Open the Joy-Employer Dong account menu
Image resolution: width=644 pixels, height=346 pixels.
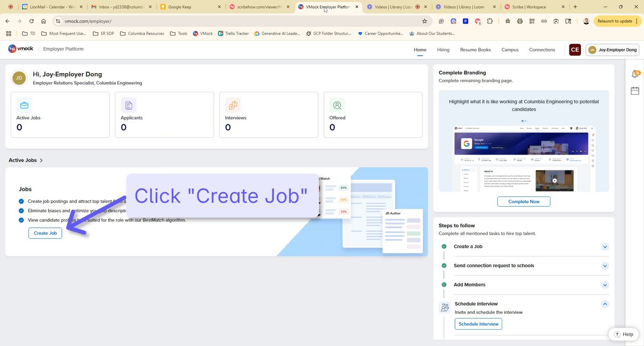[x=612, y=50]
